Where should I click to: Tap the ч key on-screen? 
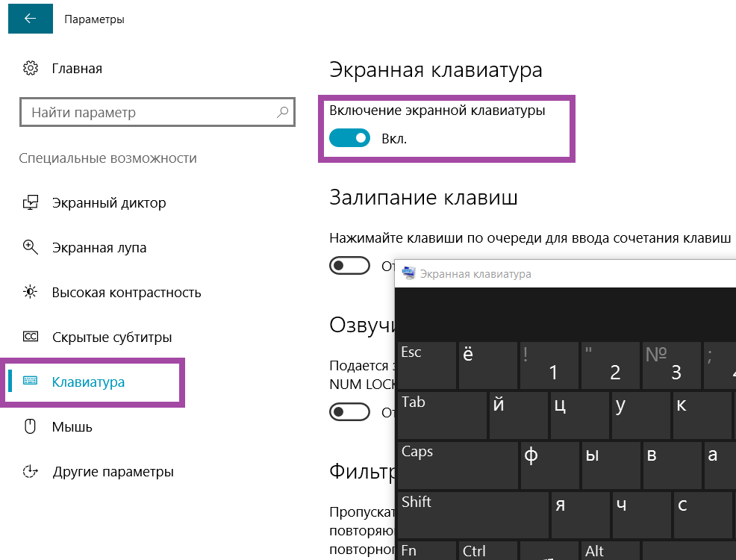tap(642, 515)
